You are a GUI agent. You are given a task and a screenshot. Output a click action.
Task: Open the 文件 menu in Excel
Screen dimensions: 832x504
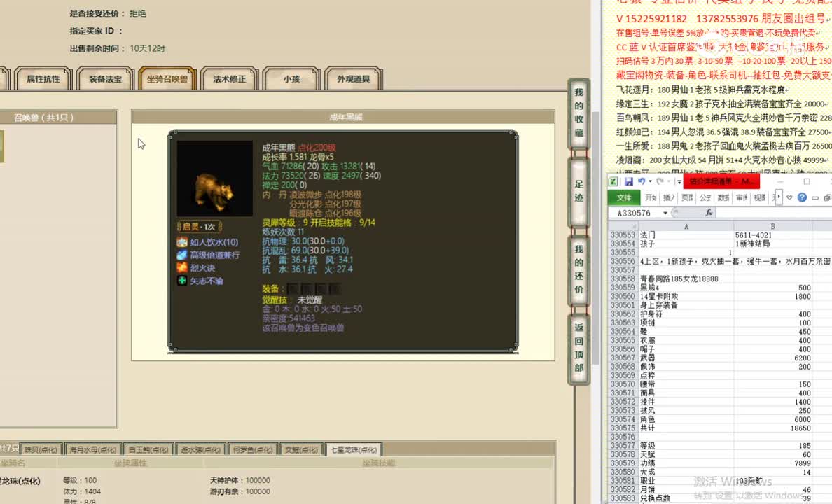click(623, 197)
